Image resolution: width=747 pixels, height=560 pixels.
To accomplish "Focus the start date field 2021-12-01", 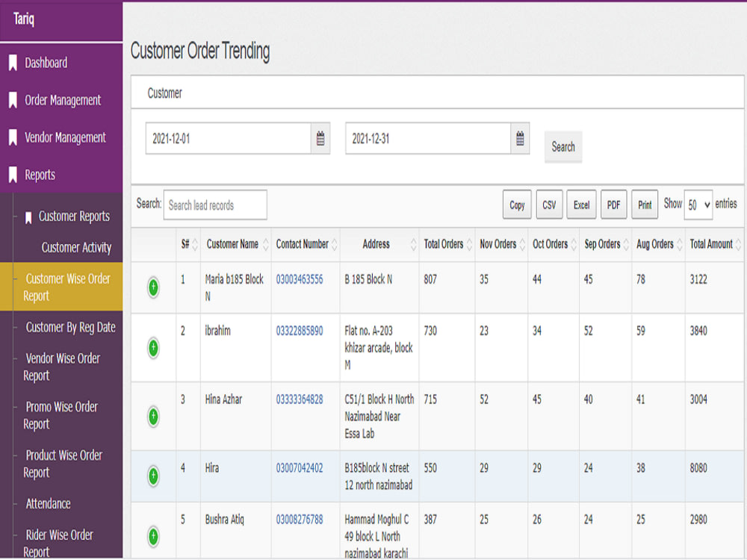I will tap(229, 139).
